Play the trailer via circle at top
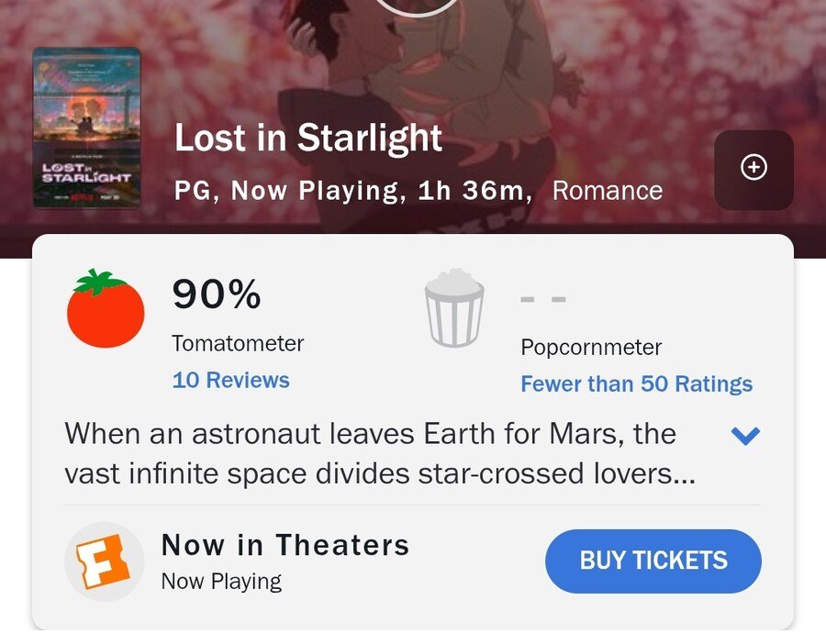The width and height of the screenshot is (826, 644). tap(416, 6)
